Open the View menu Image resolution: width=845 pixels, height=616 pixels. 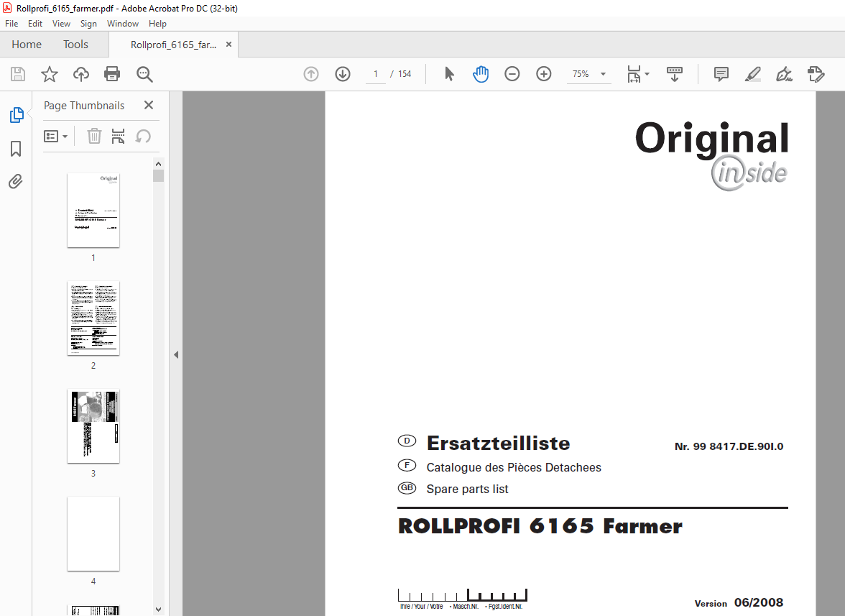(62, 24)
